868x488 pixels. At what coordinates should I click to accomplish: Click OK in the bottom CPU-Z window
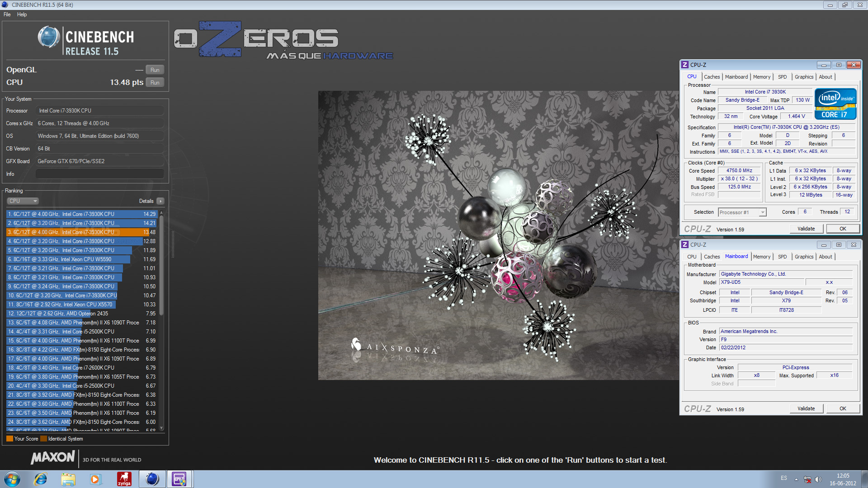tap(843, 408)
